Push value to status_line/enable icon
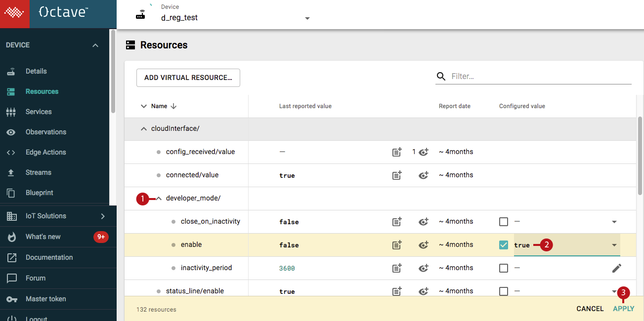Image resolution: width=644 pixels, height=321 pixels. 396,291
